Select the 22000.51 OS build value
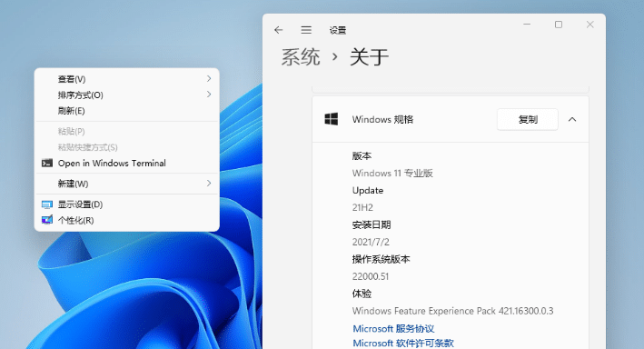 [370, 276]
